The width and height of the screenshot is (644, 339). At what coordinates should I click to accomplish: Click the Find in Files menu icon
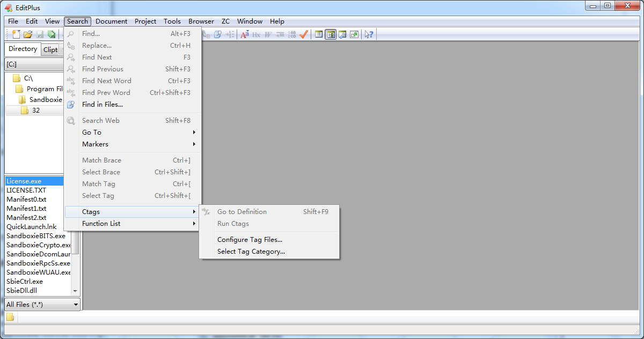(71, 105)
